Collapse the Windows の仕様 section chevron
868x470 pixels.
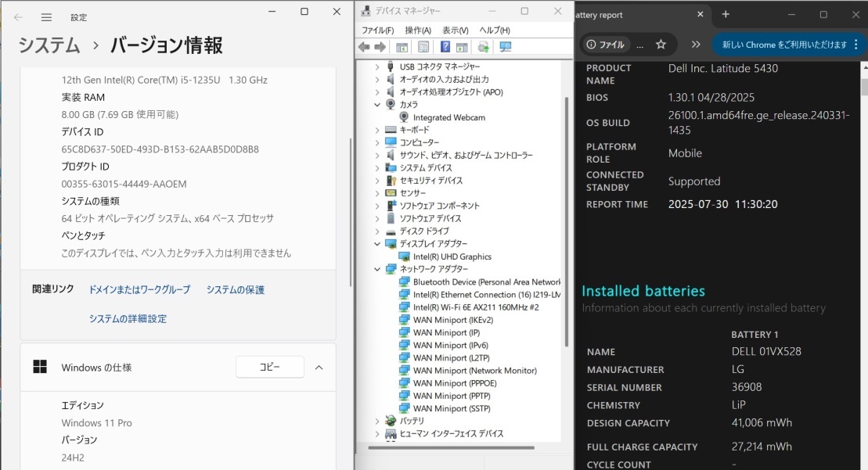click(319, 367)
